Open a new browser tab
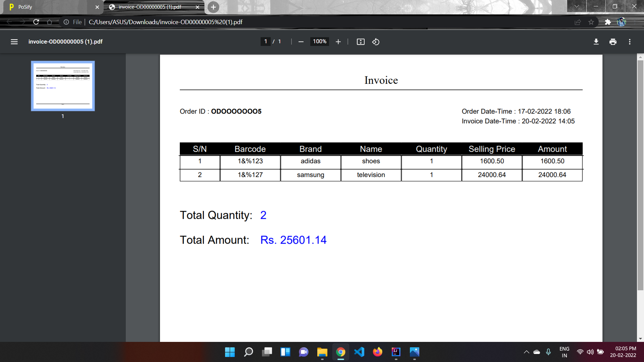Viewport: 644px width, 362px height. coord(213,7)
